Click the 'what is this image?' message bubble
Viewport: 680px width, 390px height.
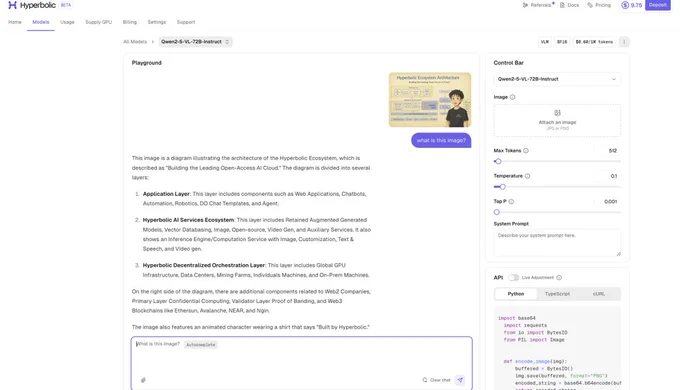pyautogui.click(x=441, y=140)
